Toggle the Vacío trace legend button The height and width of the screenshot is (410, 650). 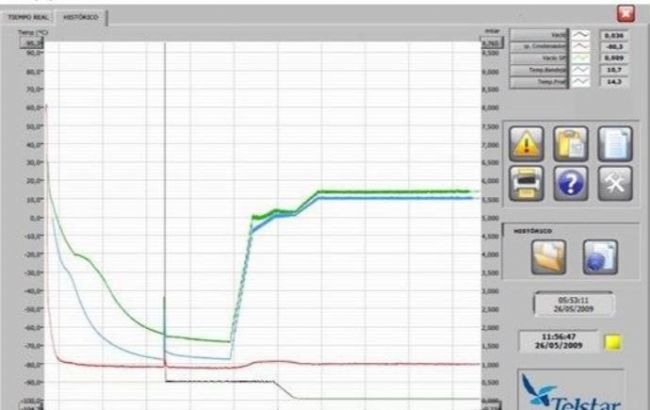[539, 35]
